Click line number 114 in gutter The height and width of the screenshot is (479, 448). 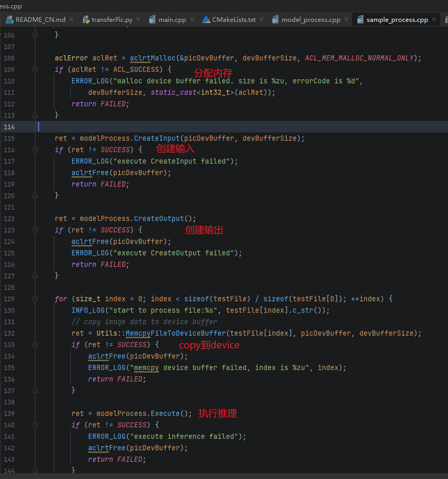pyautogui.click(x=9, y=127)
